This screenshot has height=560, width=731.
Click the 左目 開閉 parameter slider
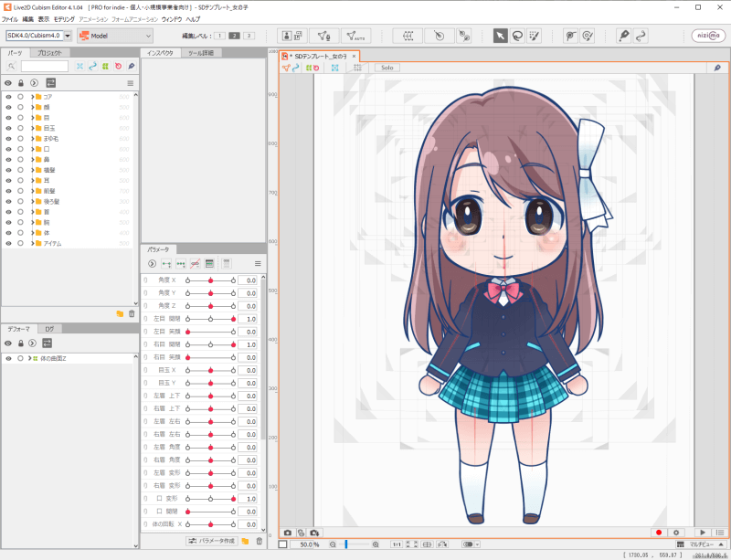210,319
